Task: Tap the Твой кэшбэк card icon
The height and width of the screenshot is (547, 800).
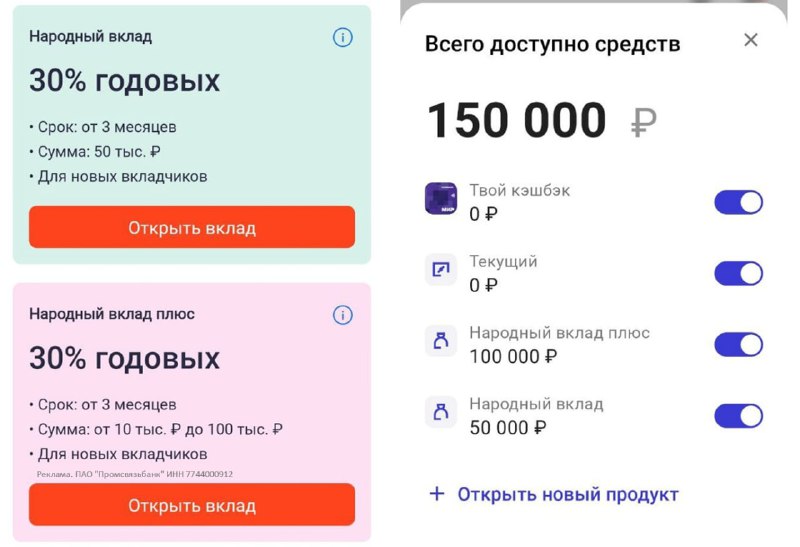Action: tap(441, 198)
